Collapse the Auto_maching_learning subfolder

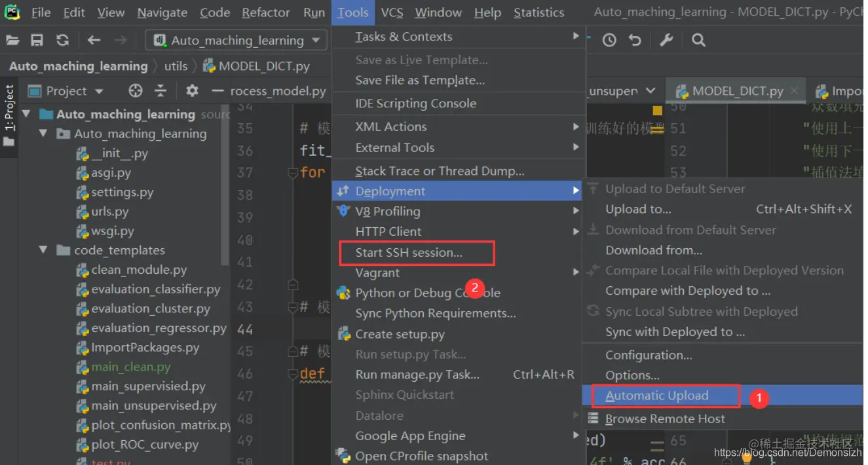[43, 134]
